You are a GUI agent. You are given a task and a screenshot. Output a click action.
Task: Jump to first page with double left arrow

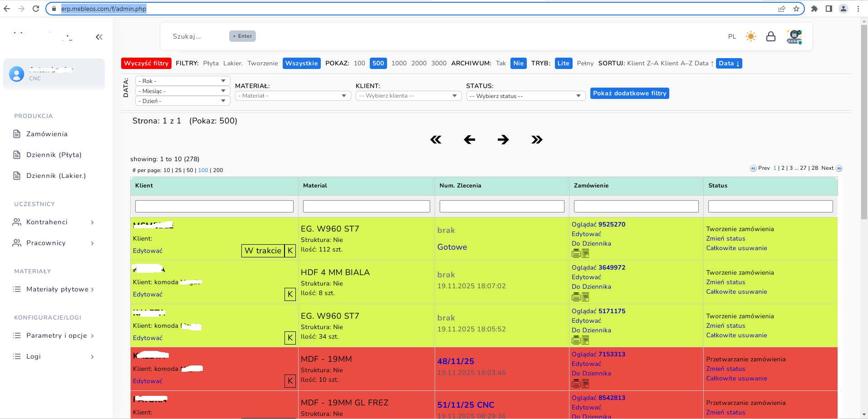click(x=436, y=140)
